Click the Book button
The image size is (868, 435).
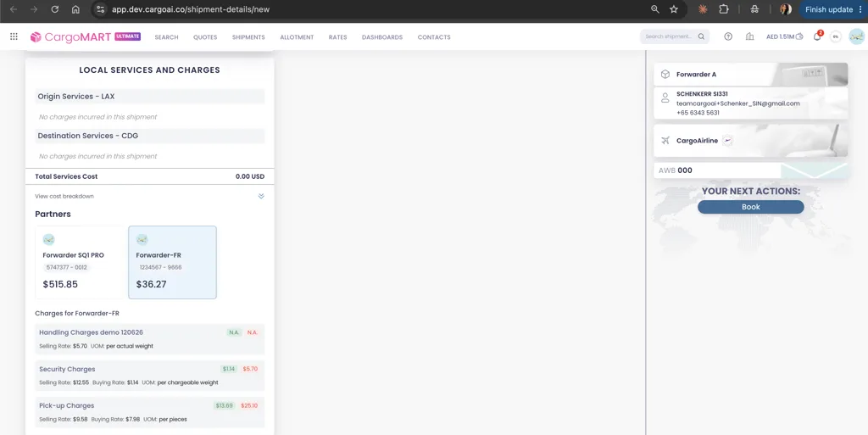(x=751, y=207)
